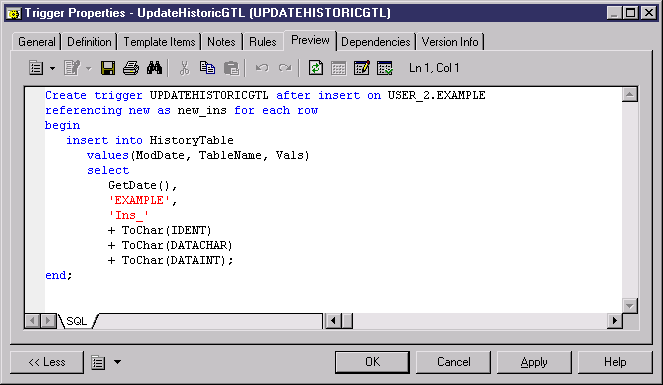The height and width of the screenshot is (385, 663).
Task: Expand the editor menu dropdown arrow
Action: 52,68
